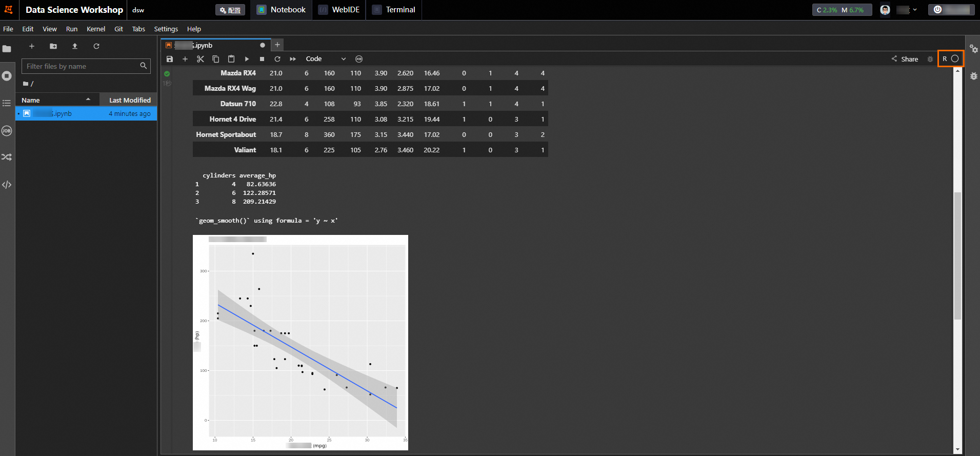Click the power button in top bar
Image resolution: width=980 pixels, height=456 pixels.
[937, 10]
